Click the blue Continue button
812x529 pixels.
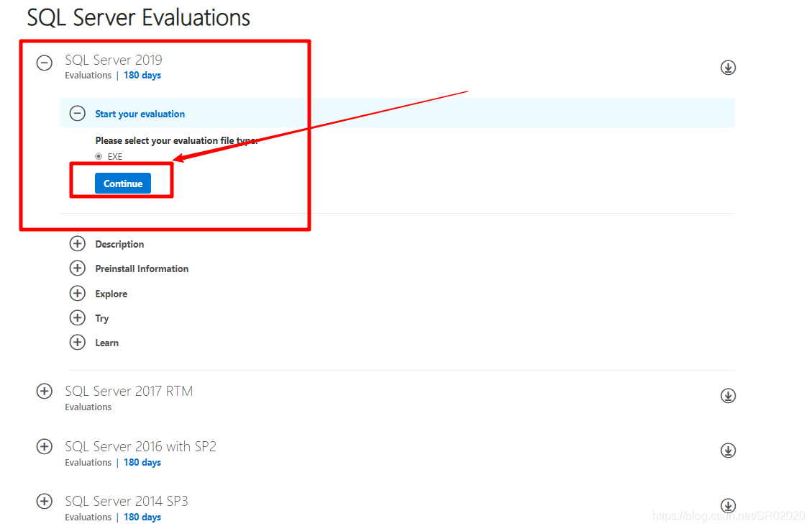pos(123,184)
